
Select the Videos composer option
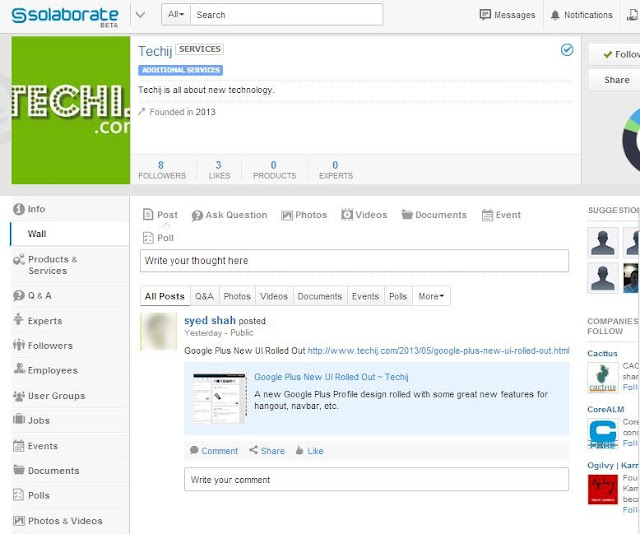(x=364, y=215)
